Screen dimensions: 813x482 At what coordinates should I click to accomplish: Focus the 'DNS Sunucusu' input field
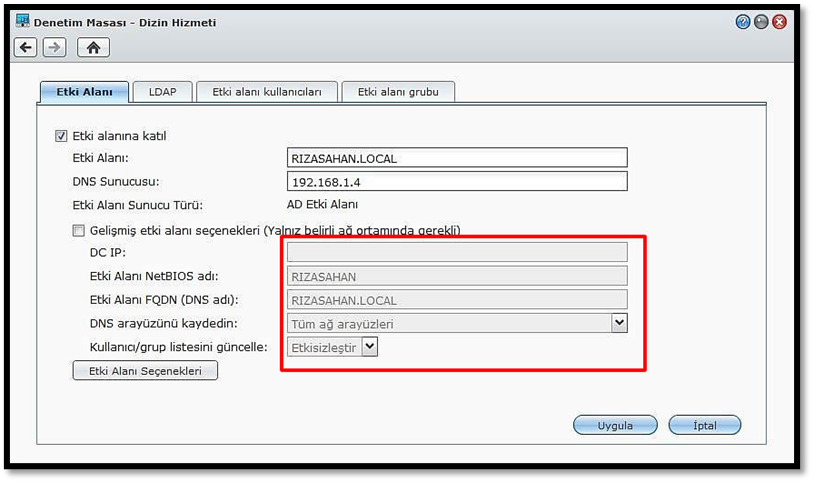point(457,181)
